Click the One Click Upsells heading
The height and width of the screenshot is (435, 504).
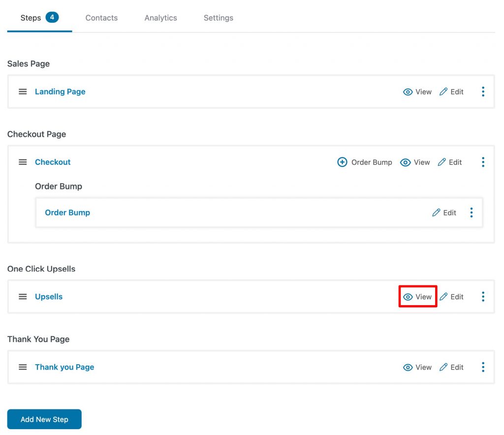click(x=41, y=269)
